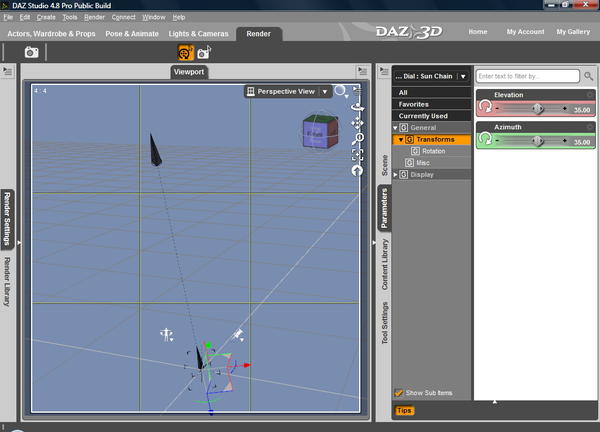Select the orange active pose tool icon
The image size is (600, 432).
(x=186, y=53)
